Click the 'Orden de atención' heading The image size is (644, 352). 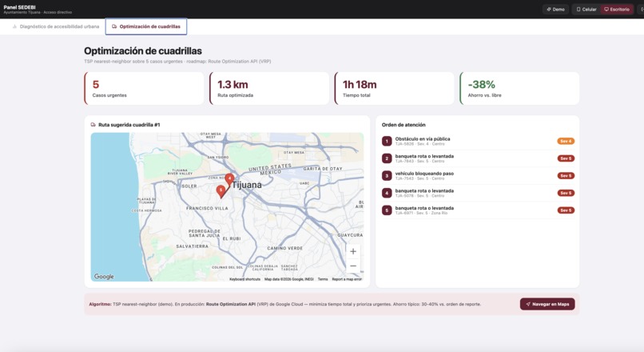pyautogui.click(x=403, y=125)
